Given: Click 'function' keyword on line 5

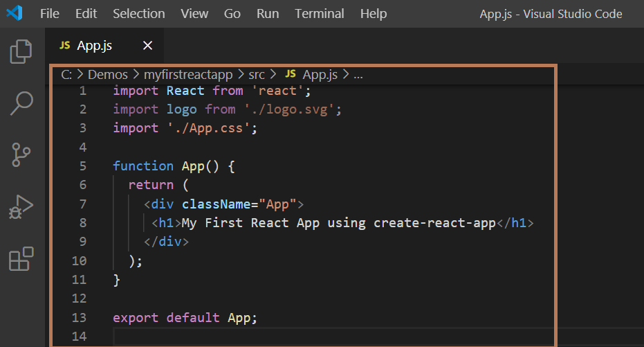Looking at the screenshot, I should click(x=143, y=166).
